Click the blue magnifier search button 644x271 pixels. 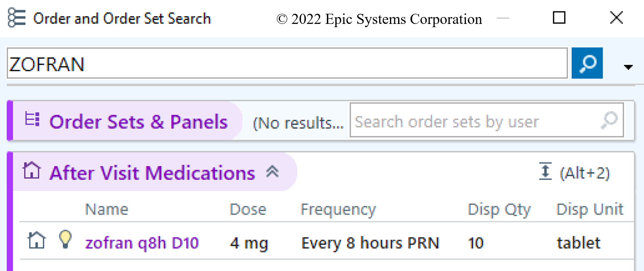tap(587, 63)
